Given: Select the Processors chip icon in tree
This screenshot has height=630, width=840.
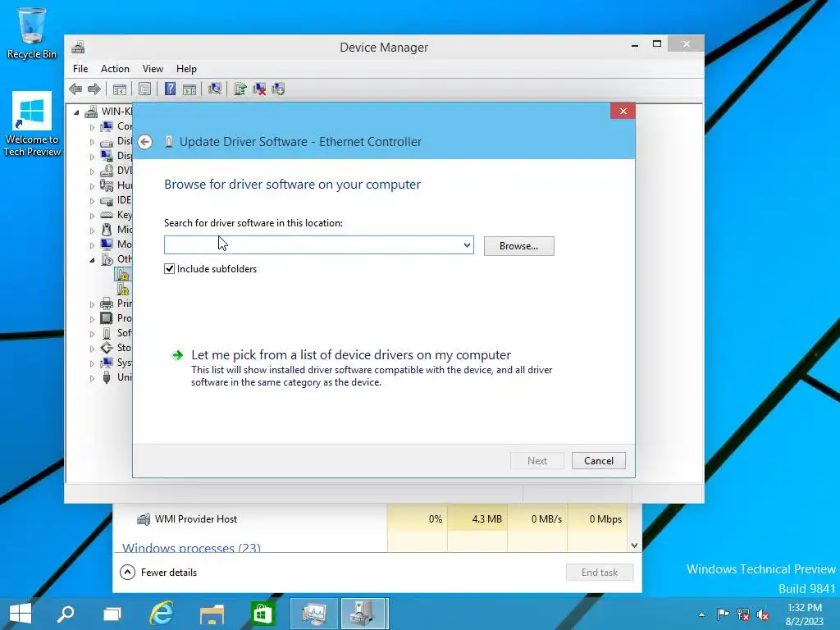Looking at the screenshot, I should coord(107,318).
